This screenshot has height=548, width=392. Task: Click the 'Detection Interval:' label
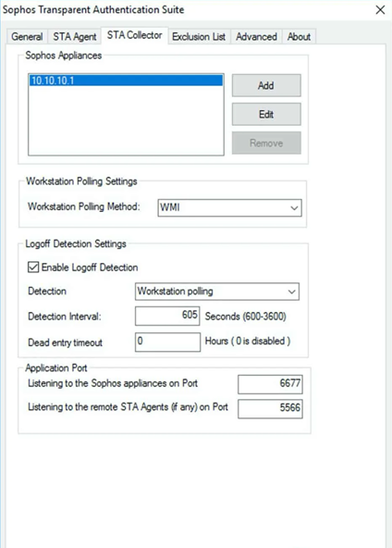[x=64, y=317]
